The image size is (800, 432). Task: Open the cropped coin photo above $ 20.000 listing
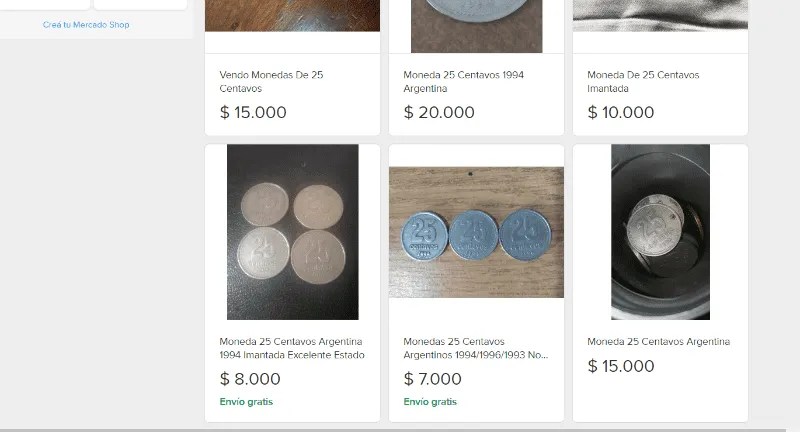[x=476, y=25]
